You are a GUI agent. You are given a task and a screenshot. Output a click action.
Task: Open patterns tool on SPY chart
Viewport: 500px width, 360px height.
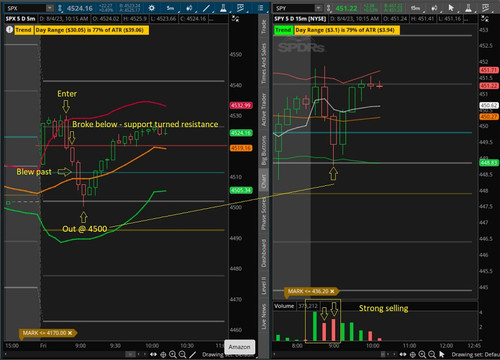486,8
